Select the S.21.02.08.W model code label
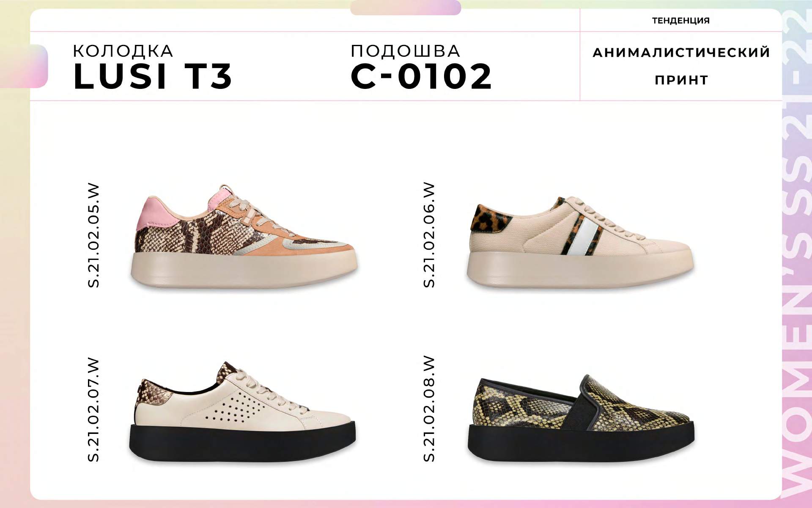 click(x=429, y=409)
